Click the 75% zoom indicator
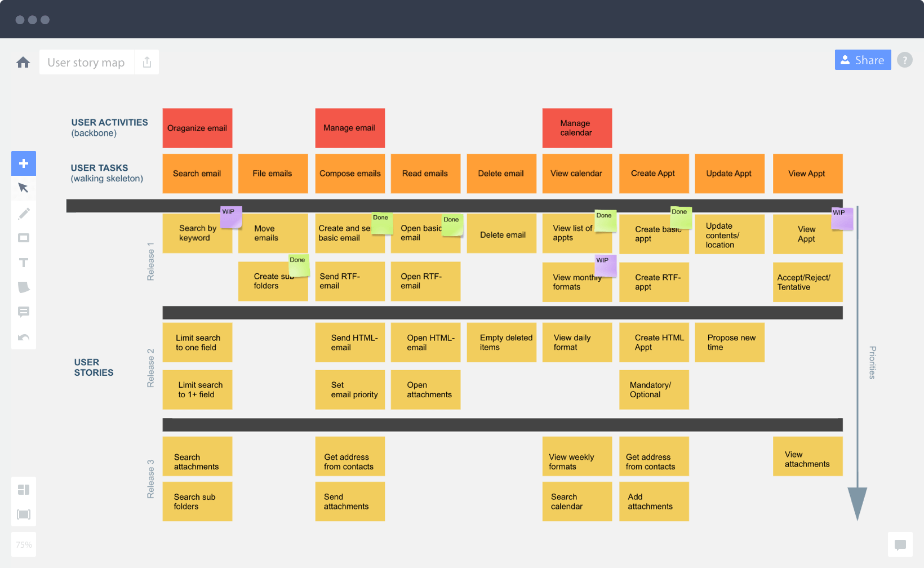Image resolution: width=924 pixels, height=568 pixels. point(24,544)
